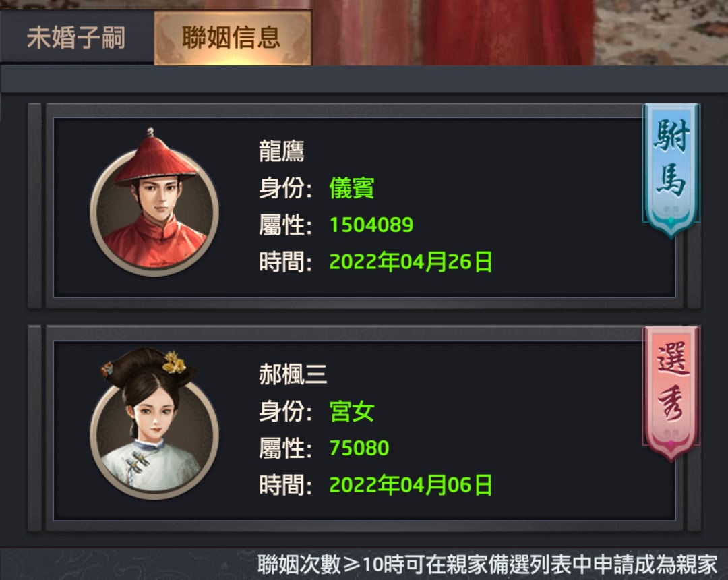The height and width of the screenshot is (580, 728).
Task: Select the name 郝楓三
Action: pyautogui.click(x=293, y=374)
